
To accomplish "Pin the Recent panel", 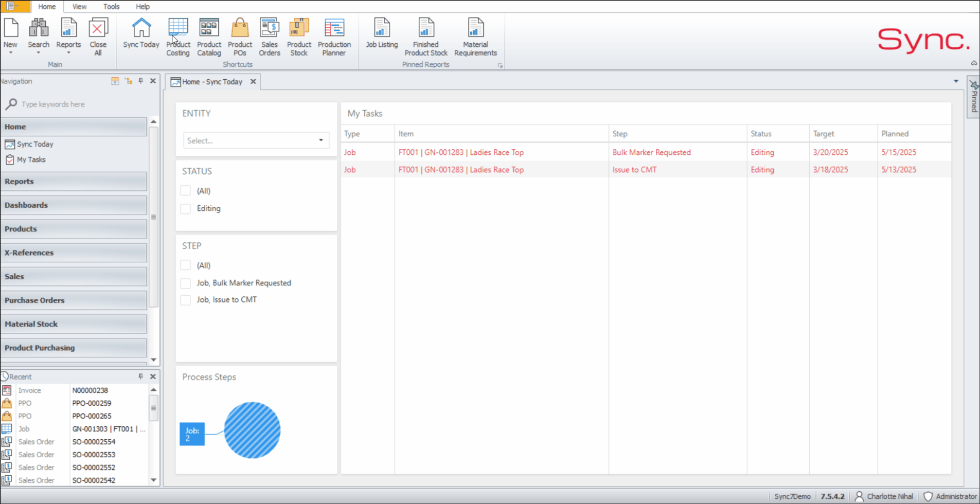I will click(140, 376).
